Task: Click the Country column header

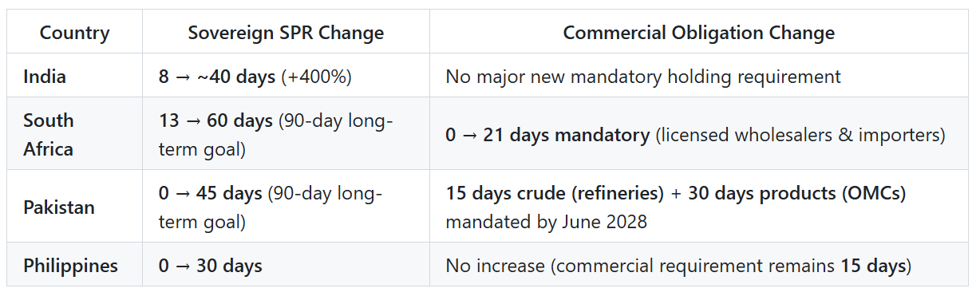Action: coord(74,33)
